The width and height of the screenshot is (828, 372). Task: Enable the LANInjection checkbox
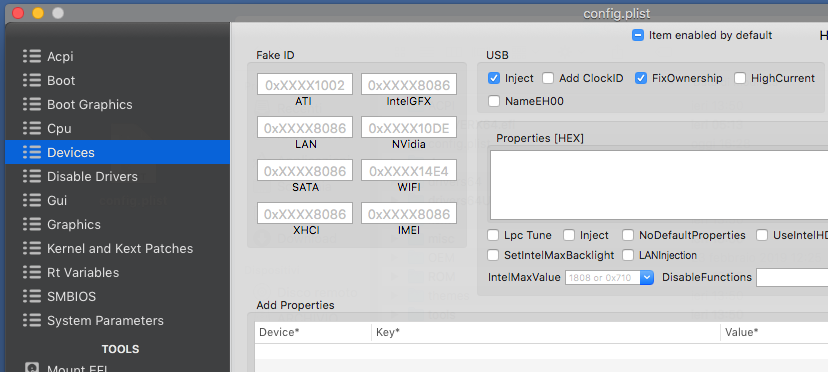point(628,255)
